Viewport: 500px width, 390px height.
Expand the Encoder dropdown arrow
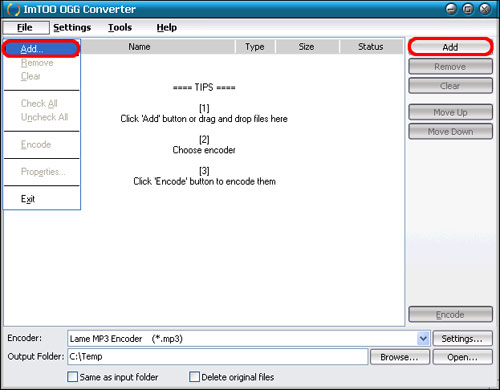423,339
